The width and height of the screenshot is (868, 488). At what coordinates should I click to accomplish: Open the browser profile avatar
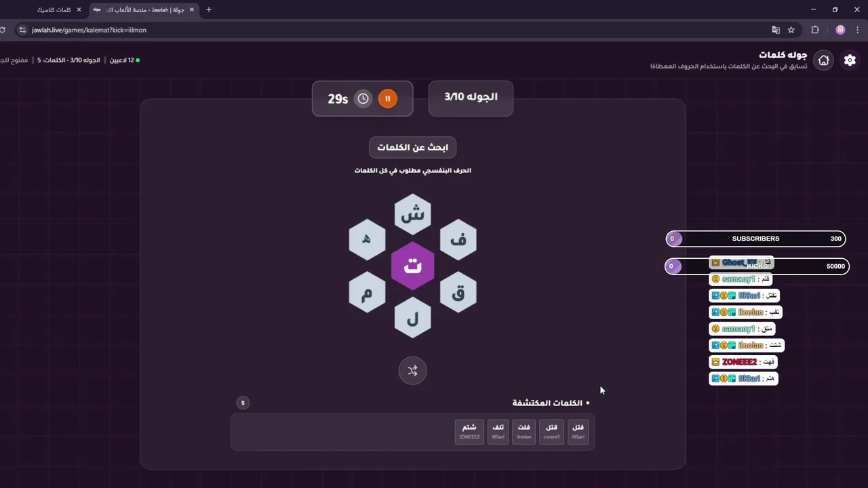tap(840, 30)
